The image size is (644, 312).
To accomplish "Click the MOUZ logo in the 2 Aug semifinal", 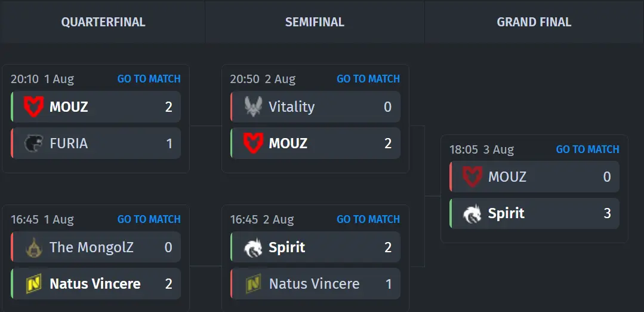I will (253, 143).
